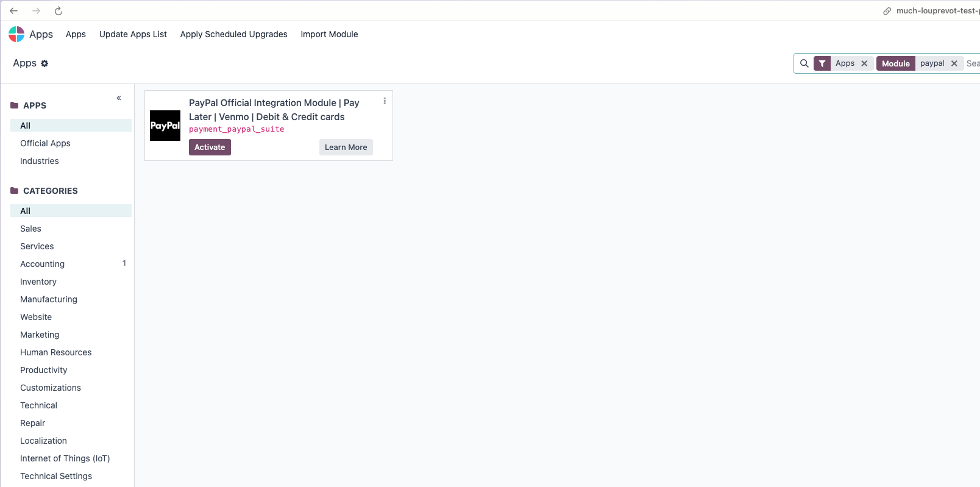This screenshot has width=980, height=487.
Task: Click Update Apps List menu item
Action: pos(133,34)
